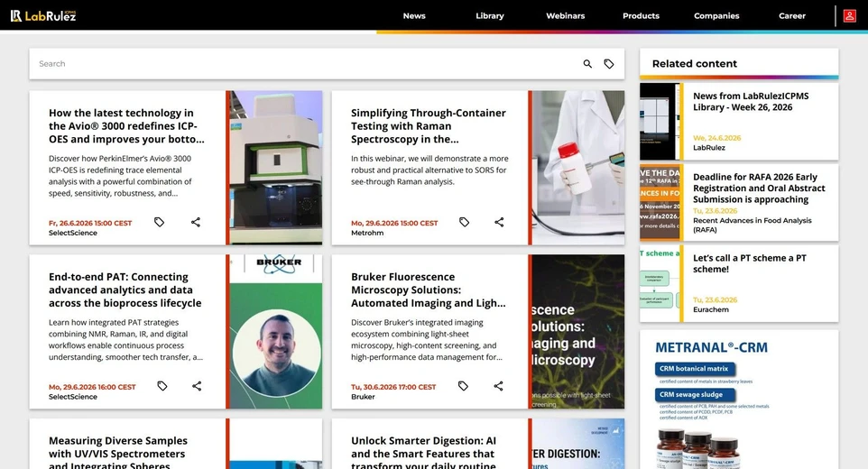Open Let's call a PT scheme article
868x469 pixels.
click(x=750, y=263)
